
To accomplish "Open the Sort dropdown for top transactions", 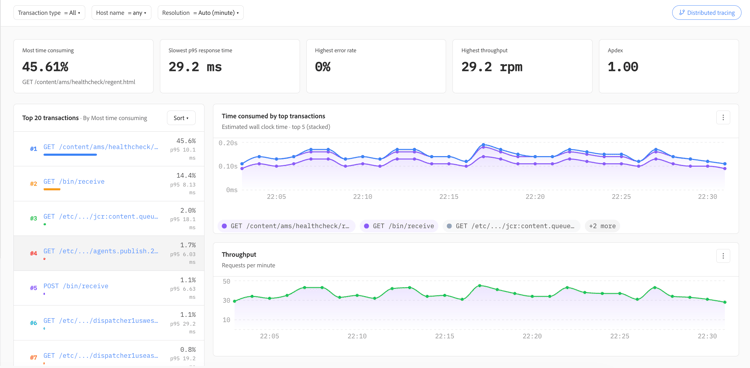I will click(181, 118).
